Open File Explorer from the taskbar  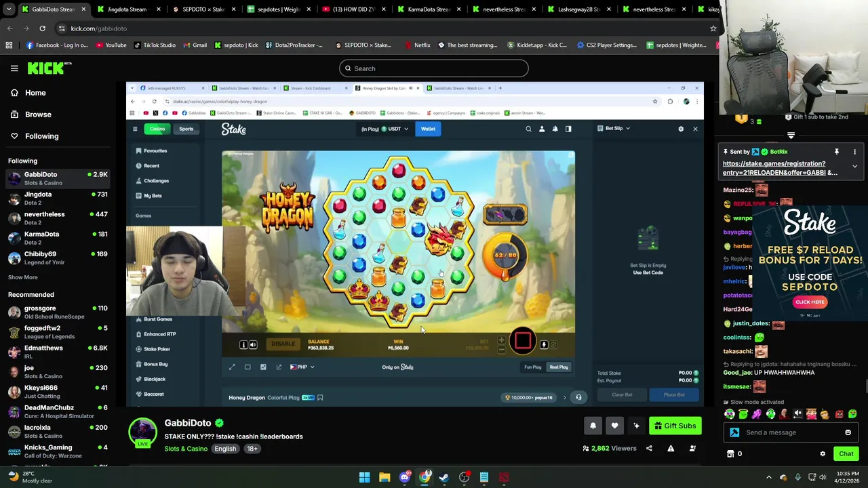(384, 477)
